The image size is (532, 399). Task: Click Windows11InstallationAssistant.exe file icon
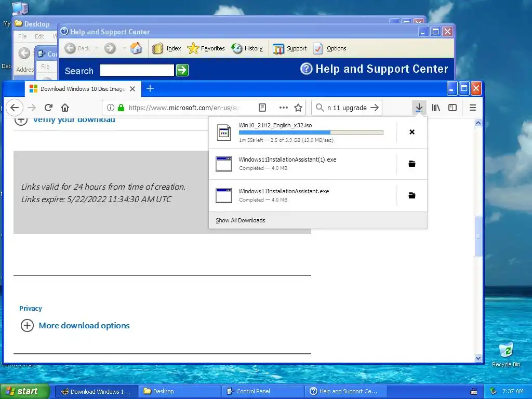pos(224,195)
